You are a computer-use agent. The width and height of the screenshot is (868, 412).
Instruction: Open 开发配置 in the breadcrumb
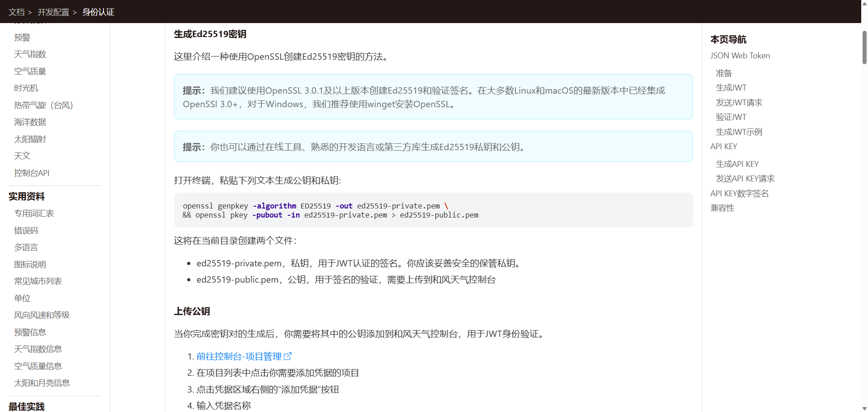click(53, 12)
